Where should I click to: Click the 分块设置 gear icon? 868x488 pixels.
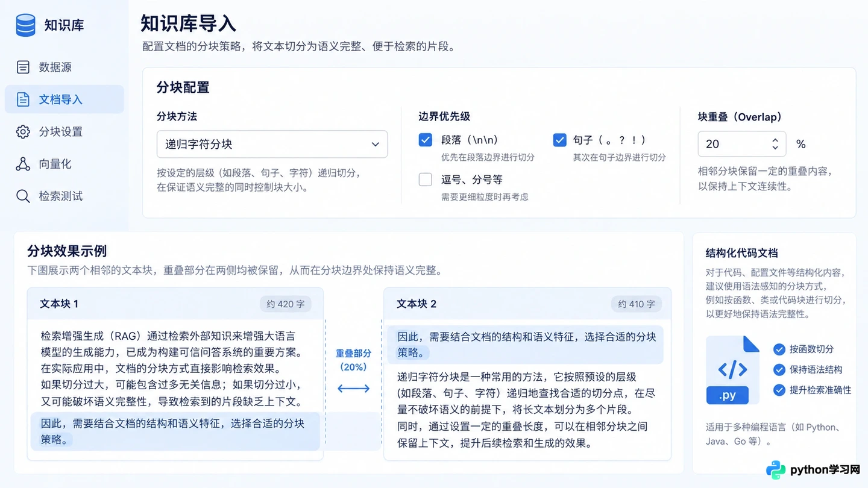(23, 131)
